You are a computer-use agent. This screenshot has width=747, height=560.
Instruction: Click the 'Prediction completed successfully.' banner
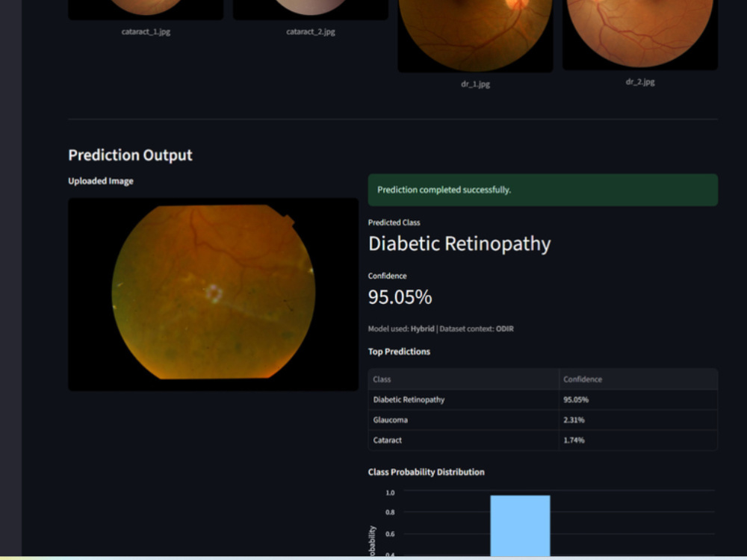coord(542,190)
